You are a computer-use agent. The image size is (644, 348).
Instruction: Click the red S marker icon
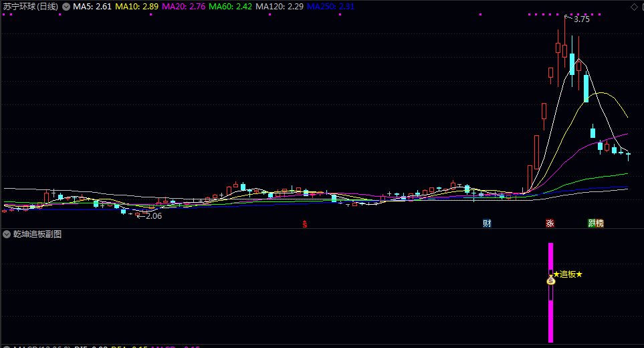(305, 224)
